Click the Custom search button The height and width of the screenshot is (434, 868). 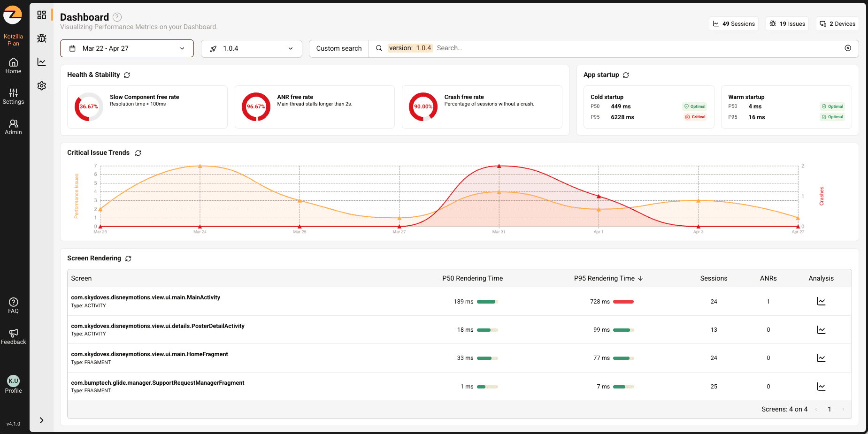(x=339, y=48)
